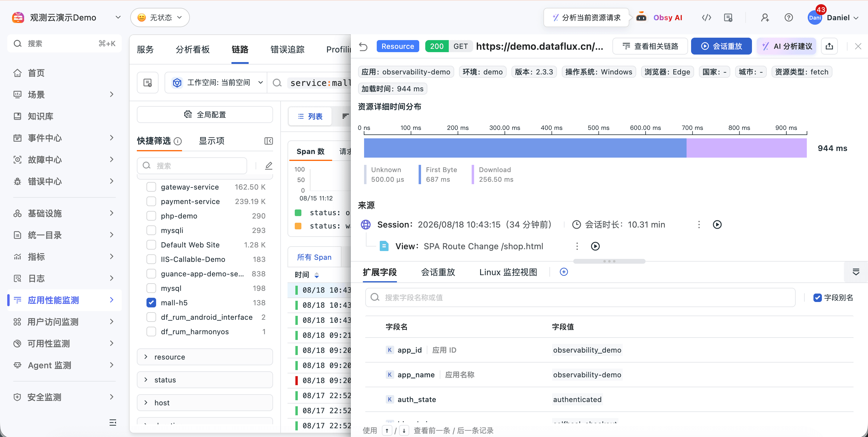Click the 全局配置 button
The height and width of the screenshot is (437, 868).
click(205, 115)
